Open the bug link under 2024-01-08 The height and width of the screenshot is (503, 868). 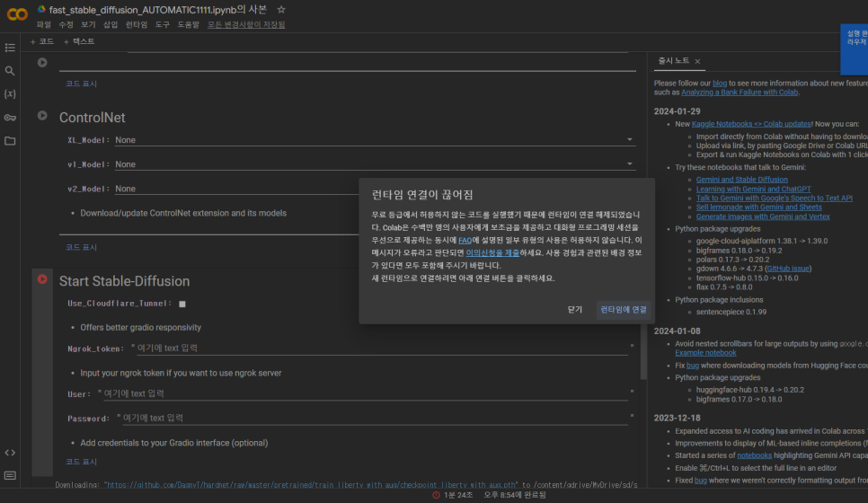pos(693,366)
